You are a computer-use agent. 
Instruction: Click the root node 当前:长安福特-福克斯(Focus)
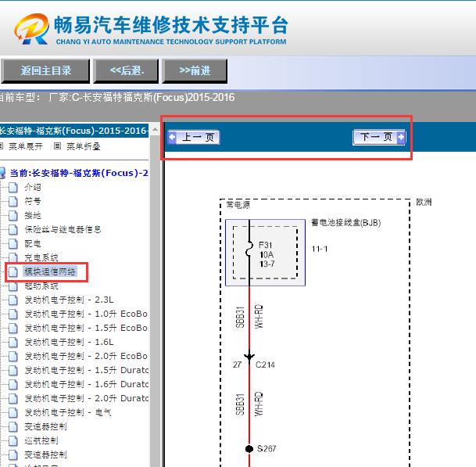79,173
